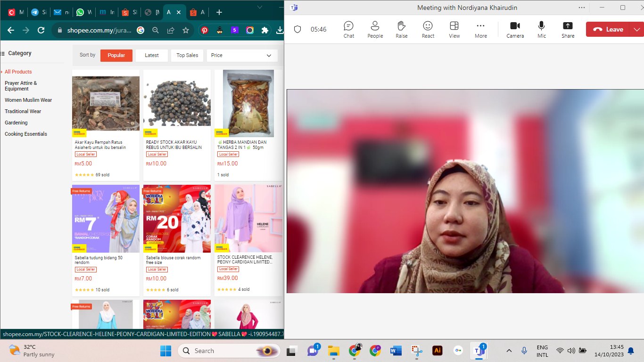Select Traditional Wear category

pos(23,111)
